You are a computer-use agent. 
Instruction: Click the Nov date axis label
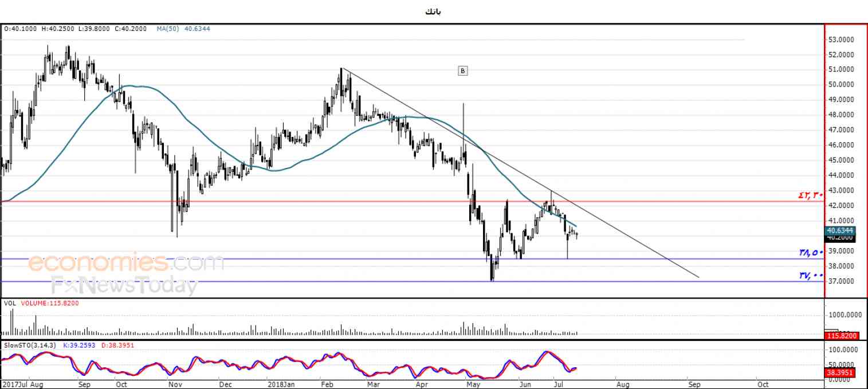(174, 384)
